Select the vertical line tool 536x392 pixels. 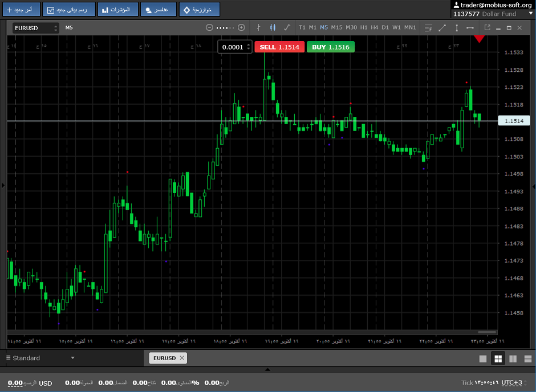click(457, 28)
